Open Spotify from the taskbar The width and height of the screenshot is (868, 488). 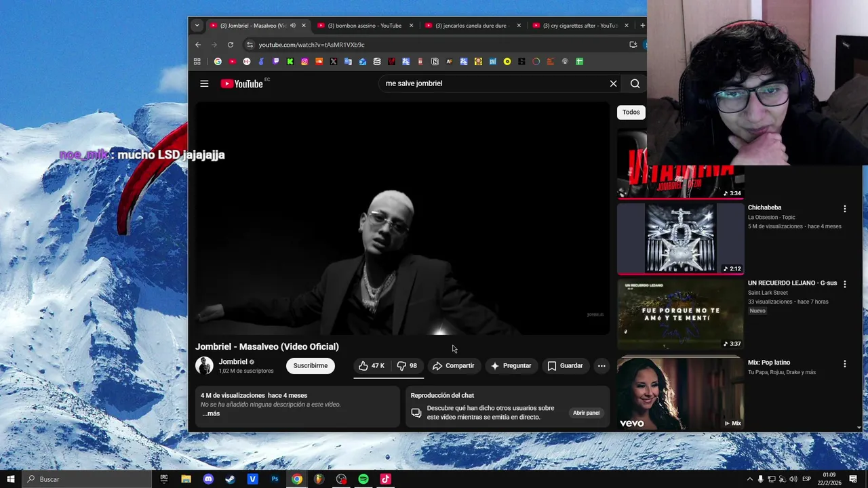[x=363, y=479]
